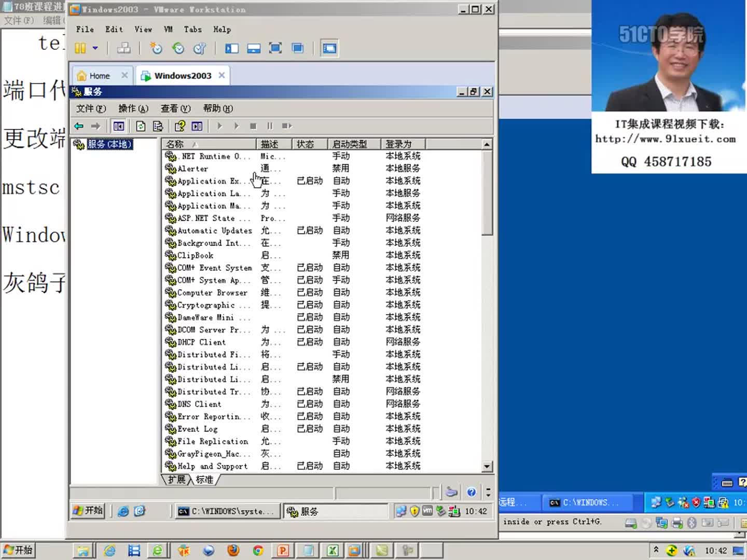Click the host Excel taskbar icon
747x560 pixels.
pyautogui.click(x=333, y=550)
